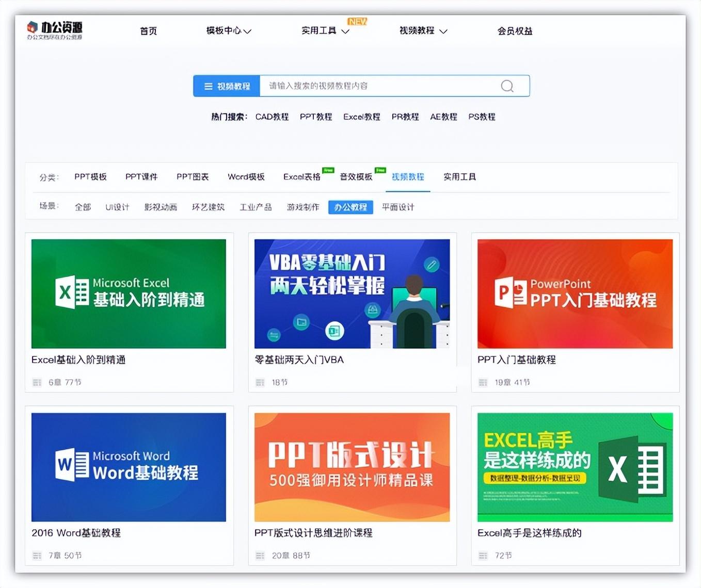Select the 全部 scene filter
Screen dimensions: 701x588
pyautogui.click(x=83, y=207)
